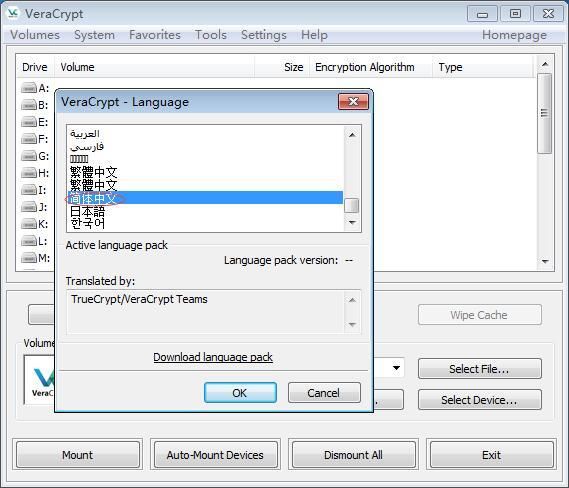Select drive K: in the drive list
This screenshot has width=569, height=488.
tap(35, 224)
